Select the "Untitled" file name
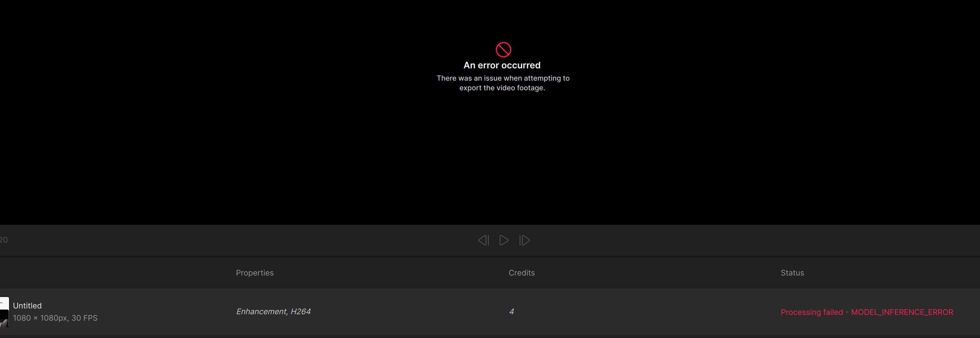Viewport: 980px width, 338px height. pyautogui.click(x=27, y=306)
